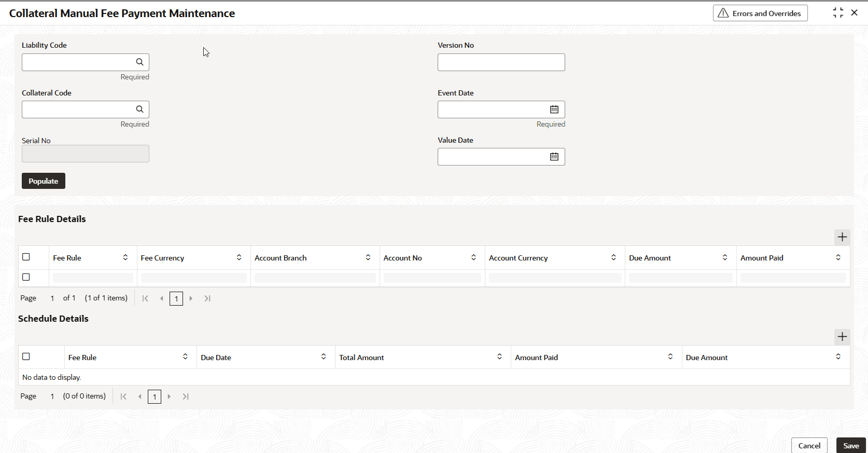Image resolution: width=868 pixels, height=453 pixels.
Task: Click the '(0 of 0 items)' pager text
Action: click(85, 396)
